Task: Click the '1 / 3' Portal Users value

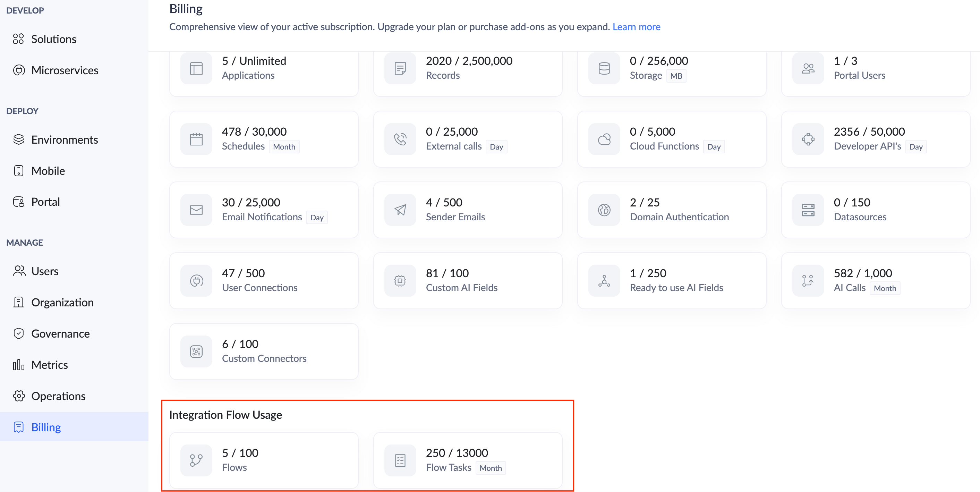Action: click(x=845, y=61)
